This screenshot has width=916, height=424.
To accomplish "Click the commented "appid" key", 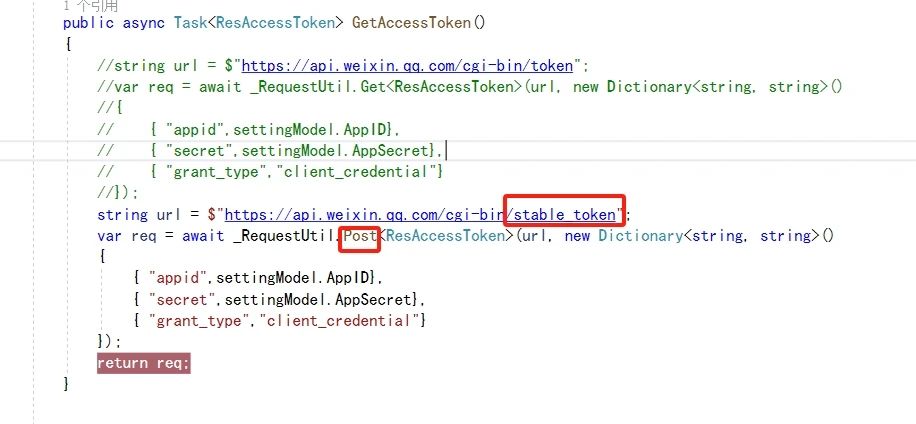I will click(195, 130).
